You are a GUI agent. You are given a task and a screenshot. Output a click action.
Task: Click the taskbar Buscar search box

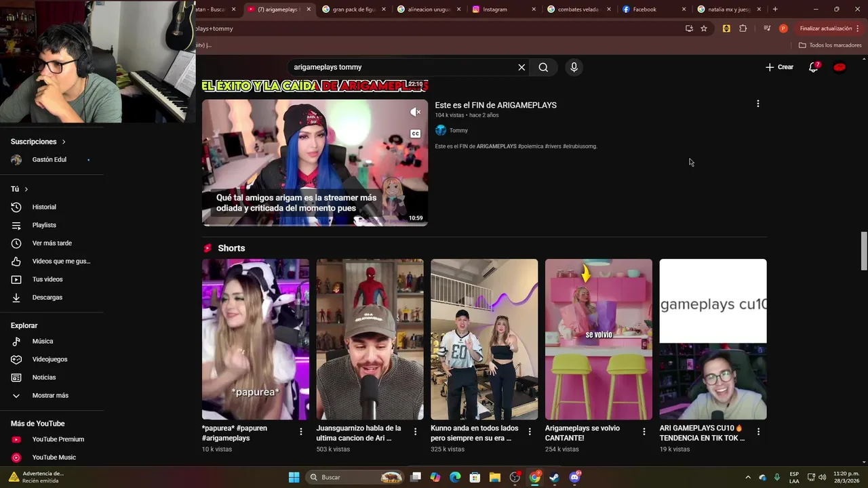355,477
